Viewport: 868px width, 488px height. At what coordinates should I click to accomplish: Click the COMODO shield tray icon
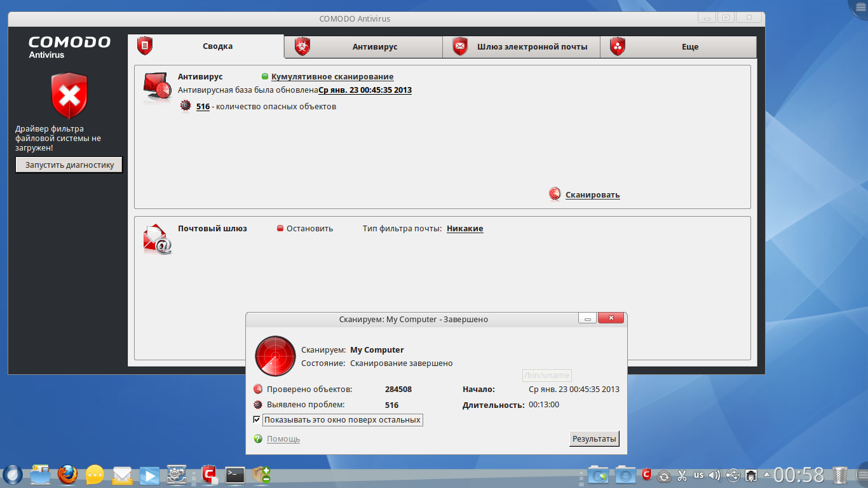coord(647,475)
